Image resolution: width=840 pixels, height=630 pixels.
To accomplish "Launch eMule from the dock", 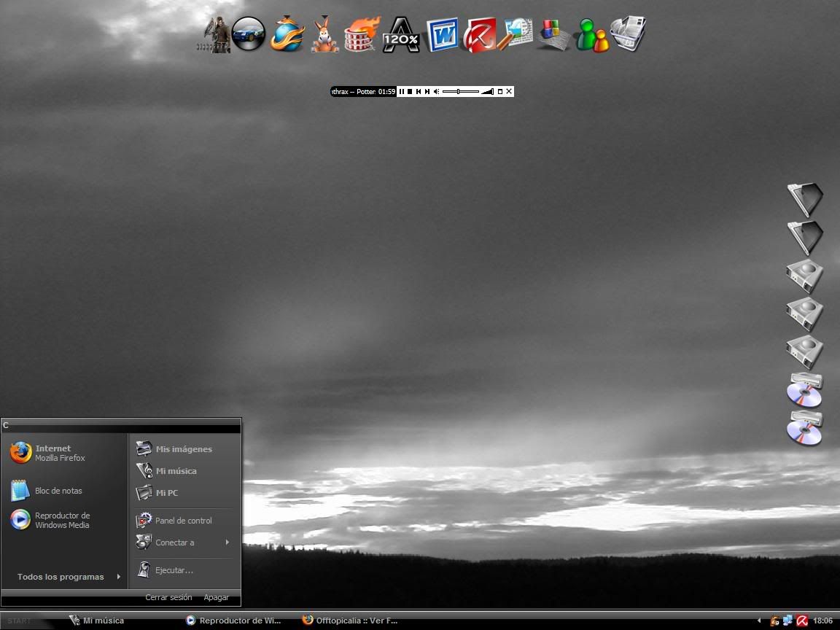I will 325,35.
